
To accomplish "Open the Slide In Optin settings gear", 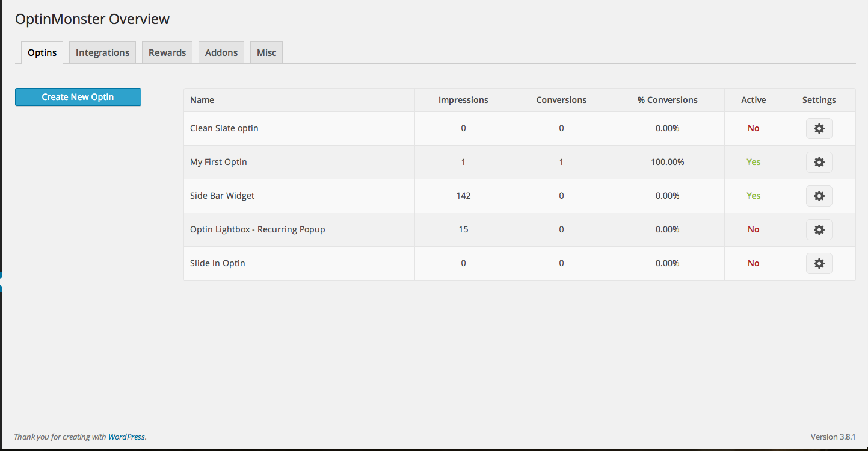I will (819, 263).
